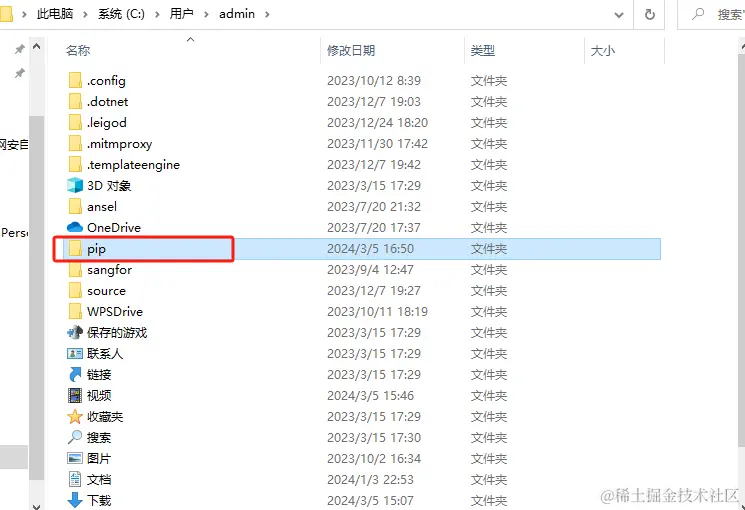The width and height of the screenshot is (745, 510).
Task: Click the date 2023/10/11 18:19
Action: (377, 311)
